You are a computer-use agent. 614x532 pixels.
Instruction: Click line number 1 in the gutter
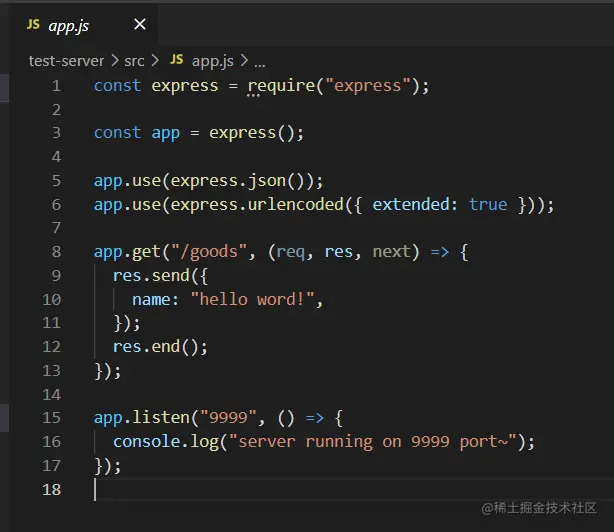tap(56, 86)
